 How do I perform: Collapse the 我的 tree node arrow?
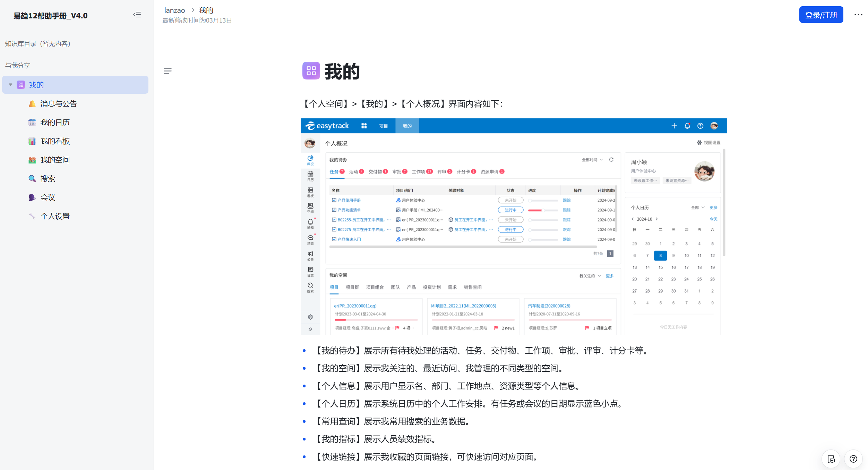point(11,85)
